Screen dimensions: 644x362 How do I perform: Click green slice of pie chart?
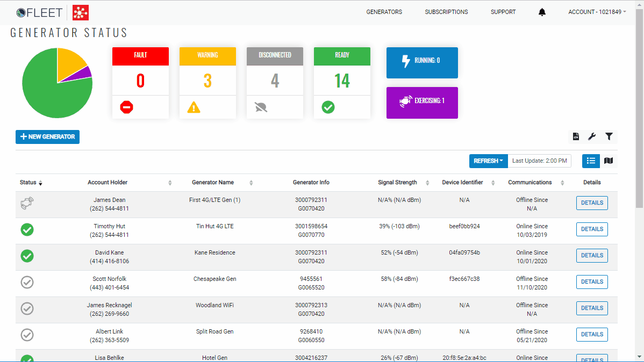click(49, 92)
